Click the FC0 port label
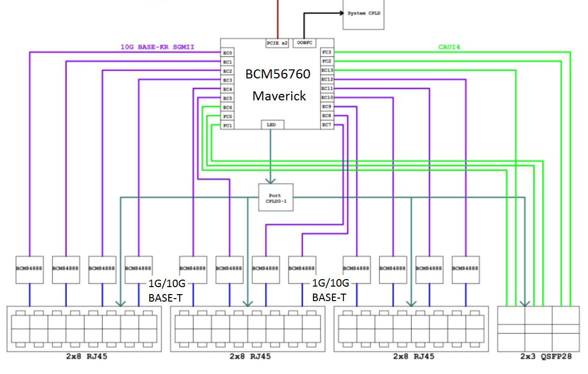The width and height of the screenshot is (588, 374). pyautogui.click(x=228, y=116)
